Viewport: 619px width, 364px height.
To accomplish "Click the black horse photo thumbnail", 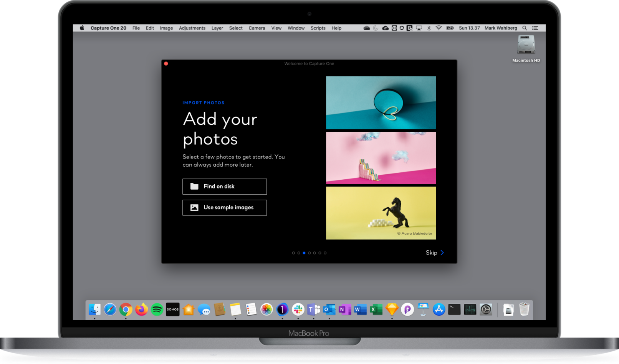I will pos(381,213).
